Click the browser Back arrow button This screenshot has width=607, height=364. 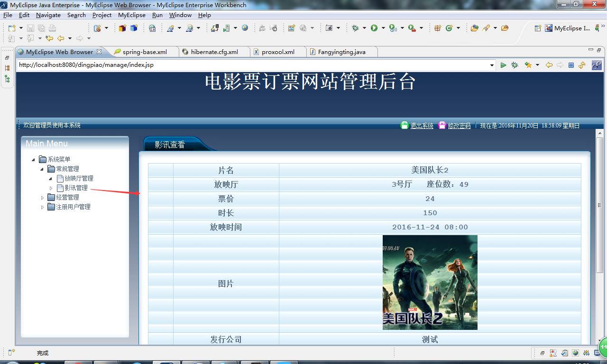point(549,65)
